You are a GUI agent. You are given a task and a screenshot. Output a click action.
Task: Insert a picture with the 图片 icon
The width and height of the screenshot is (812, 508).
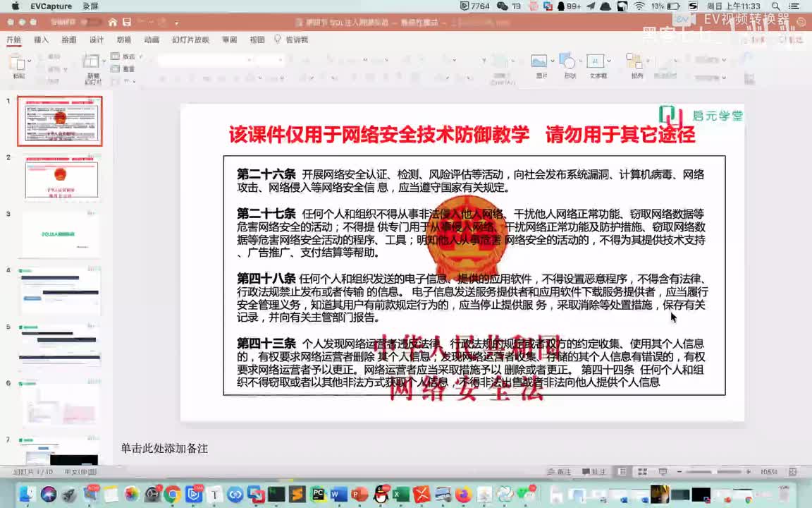point(539,61)
